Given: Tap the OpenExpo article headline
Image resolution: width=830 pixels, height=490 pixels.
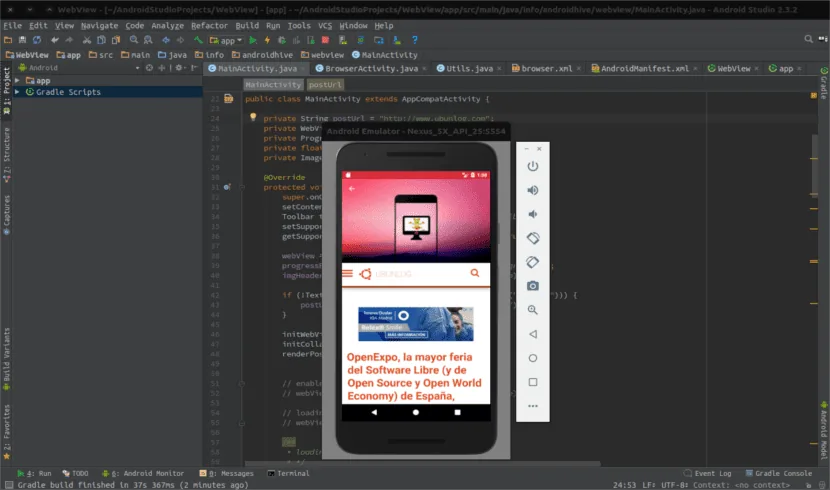Looking at the screenshot, I should coord(414,376).
